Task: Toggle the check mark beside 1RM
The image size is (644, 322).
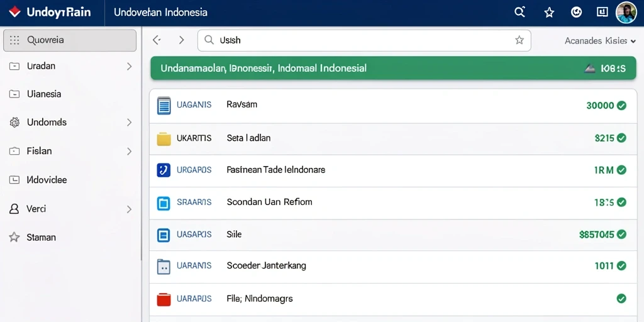Action: coord(622,170)
